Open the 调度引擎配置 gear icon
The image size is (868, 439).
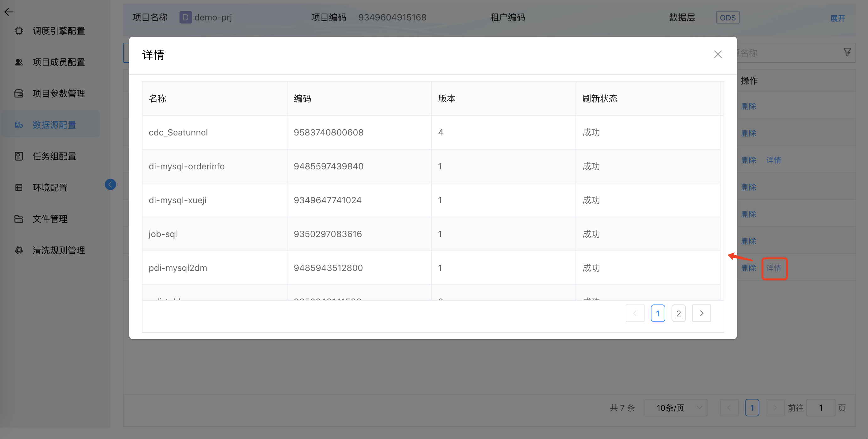point(19,31)
